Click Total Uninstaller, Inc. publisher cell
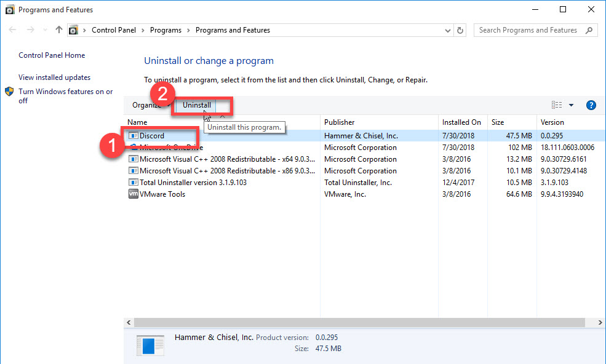The height and width of the screenshot is (364, 606). (x=358, y=183)
